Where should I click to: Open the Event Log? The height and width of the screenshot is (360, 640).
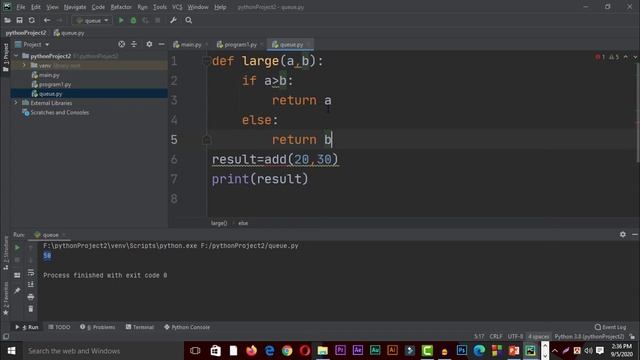point(610,327)
